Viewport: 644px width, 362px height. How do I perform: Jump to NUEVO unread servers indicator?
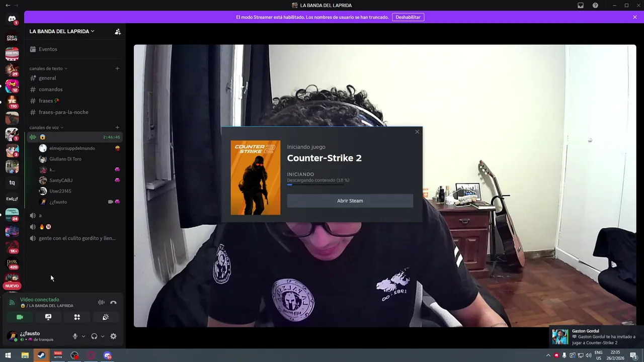pyautogui.click(x=12, y=286)
